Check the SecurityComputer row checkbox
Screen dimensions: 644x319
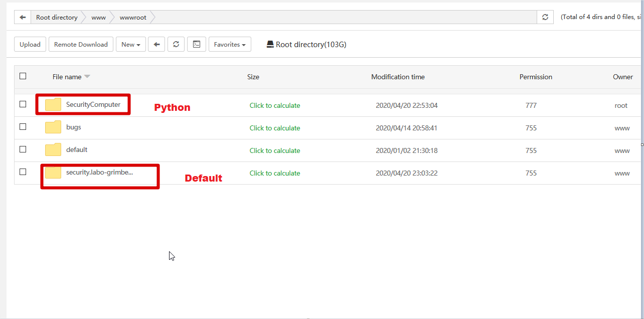point(23,104)
